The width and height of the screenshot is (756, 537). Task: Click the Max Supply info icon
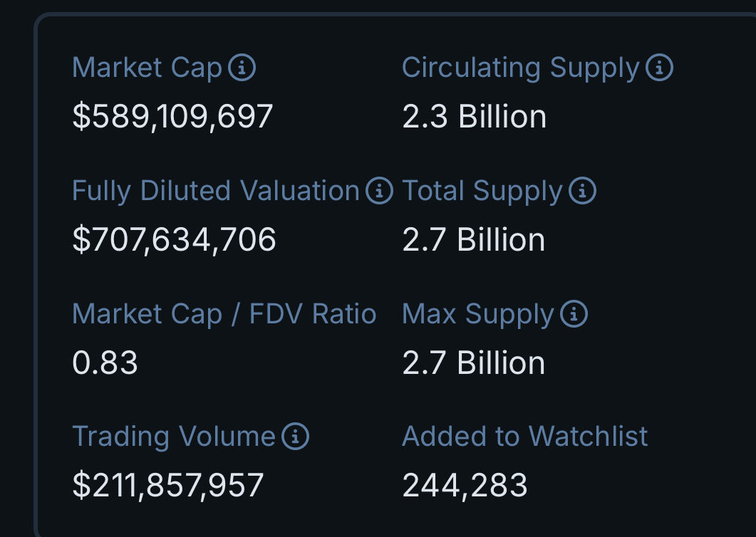coord(574,314)
